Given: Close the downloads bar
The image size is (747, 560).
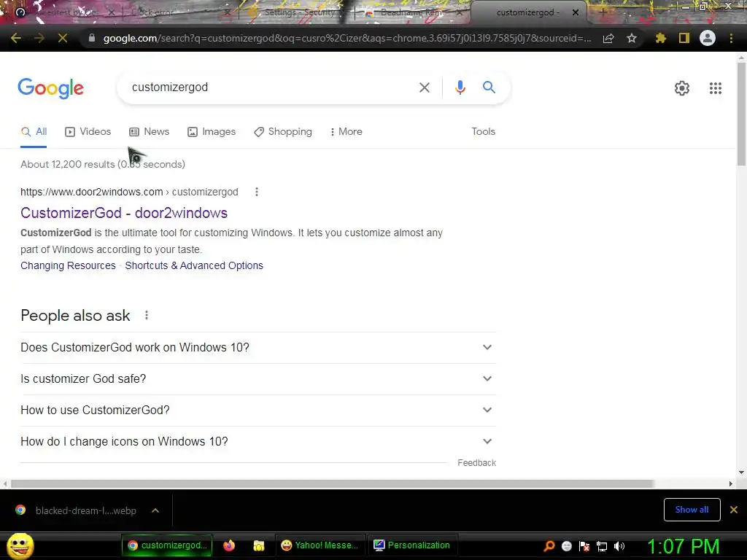Looking at the screenshot, I should click(x=734, y=510).
